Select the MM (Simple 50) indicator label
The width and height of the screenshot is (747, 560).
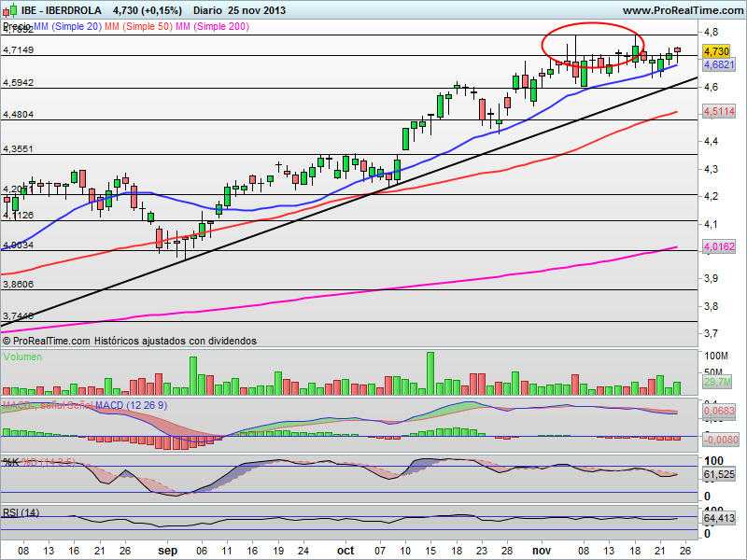pyautogui.click(x=138, y=26)
